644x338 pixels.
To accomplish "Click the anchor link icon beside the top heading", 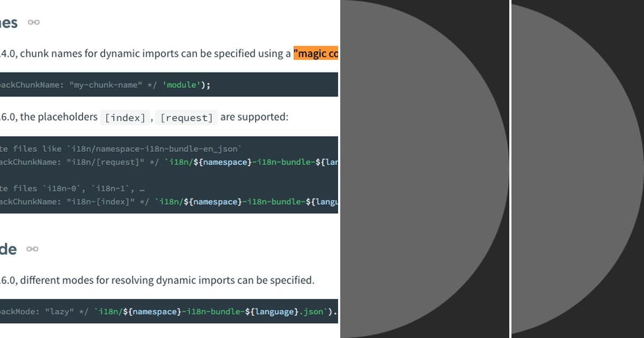I will (x=33, y=23).
